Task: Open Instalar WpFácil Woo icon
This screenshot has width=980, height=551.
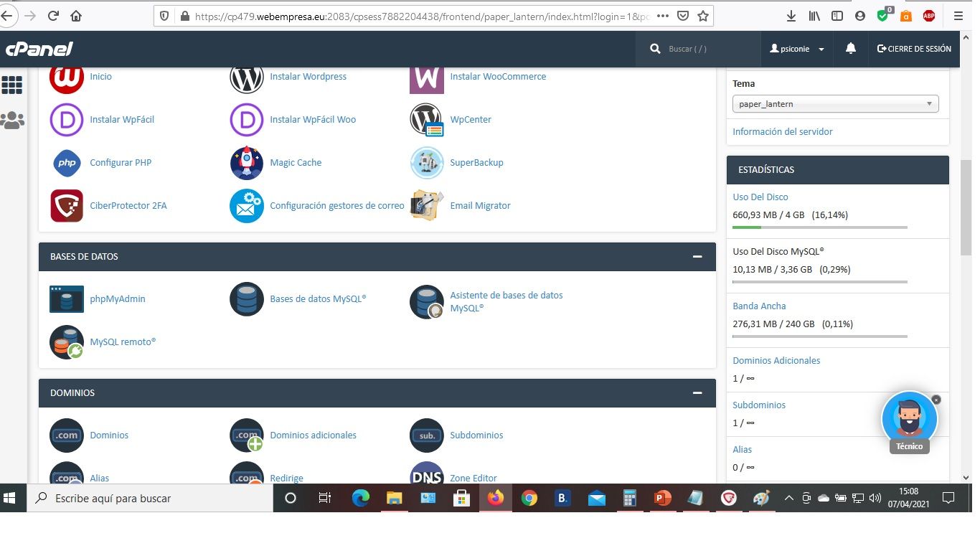Action: coord(247,120)
